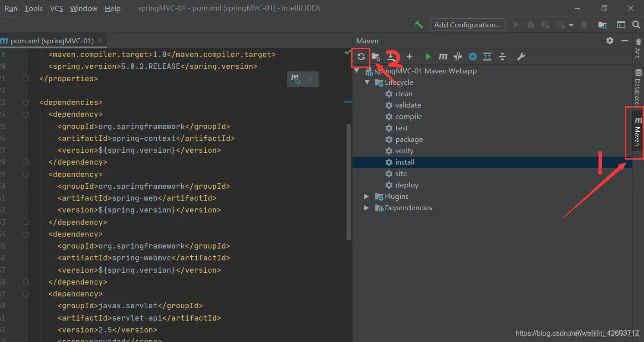Fold the spring-web dependency block
The image size is (644, 342).
click(x=26, y=175)
